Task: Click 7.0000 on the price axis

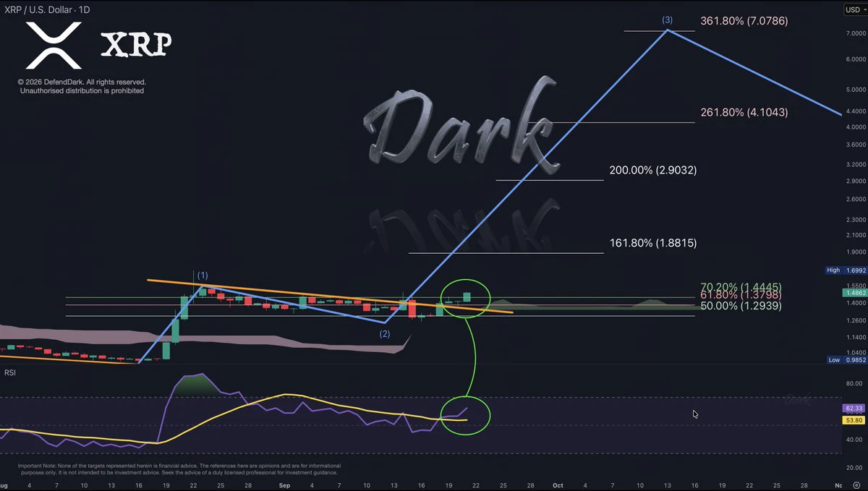Action: 854,34
